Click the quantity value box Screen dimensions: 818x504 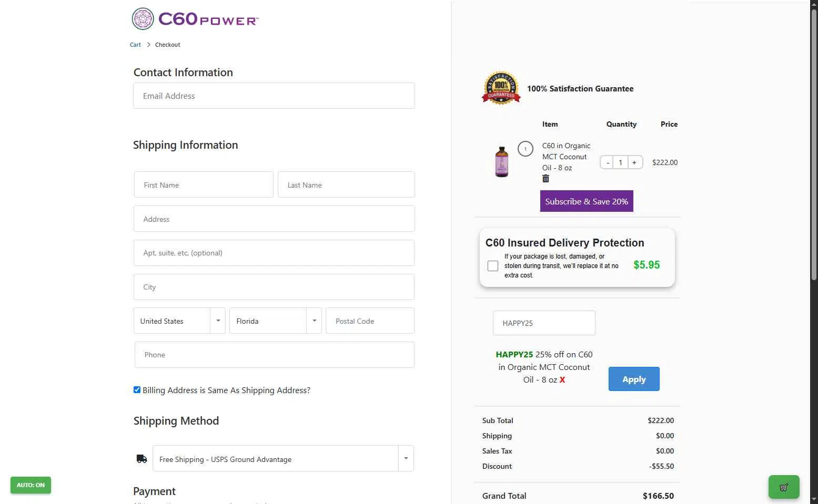point(621,162)
